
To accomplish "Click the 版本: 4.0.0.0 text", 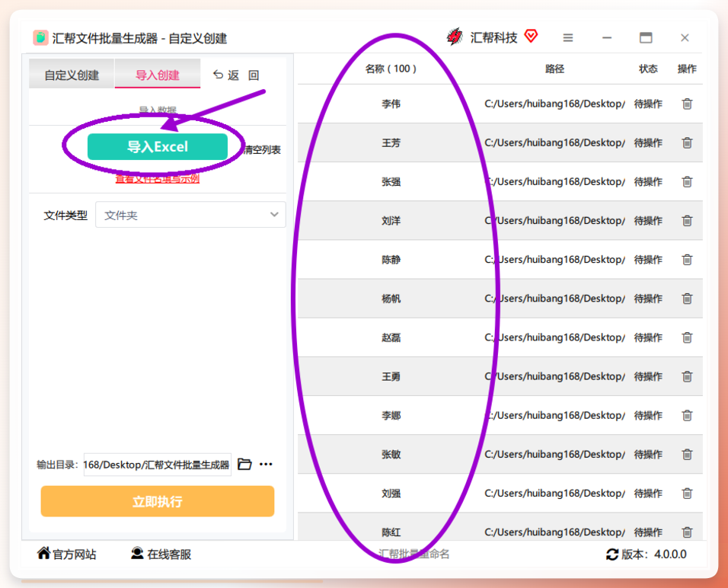I will (653, 554).
